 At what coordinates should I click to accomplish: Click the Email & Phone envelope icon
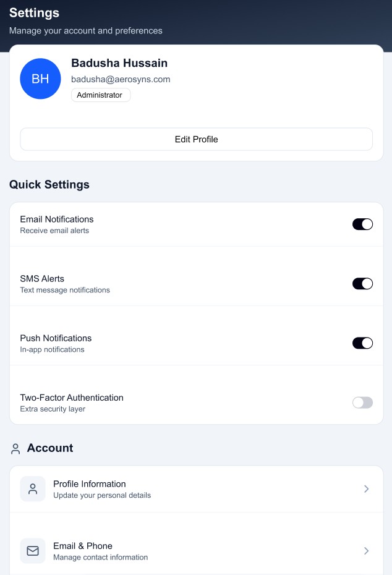click(x=33, y=550)
